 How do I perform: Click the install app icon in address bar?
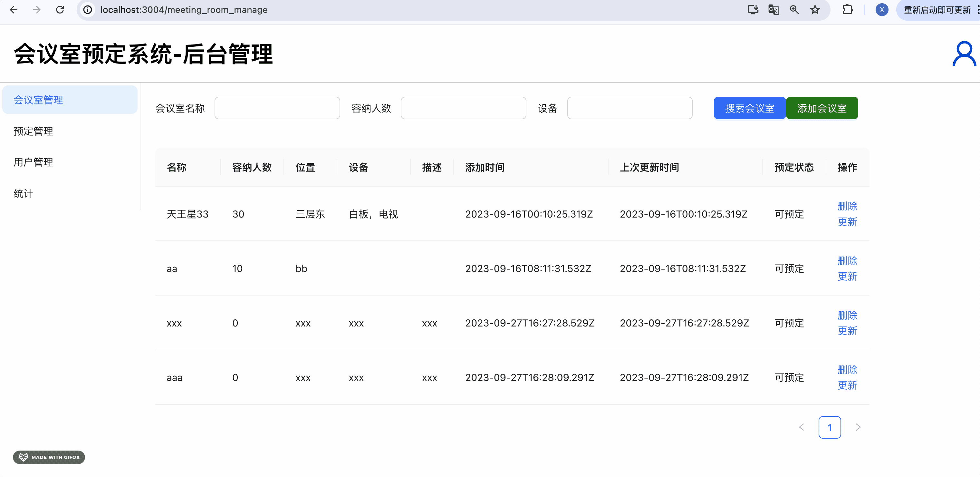tap(753, 10)
